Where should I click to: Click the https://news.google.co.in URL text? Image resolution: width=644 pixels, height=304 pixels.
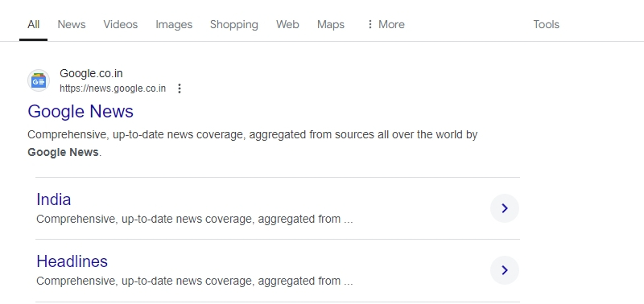click(113, 88)
